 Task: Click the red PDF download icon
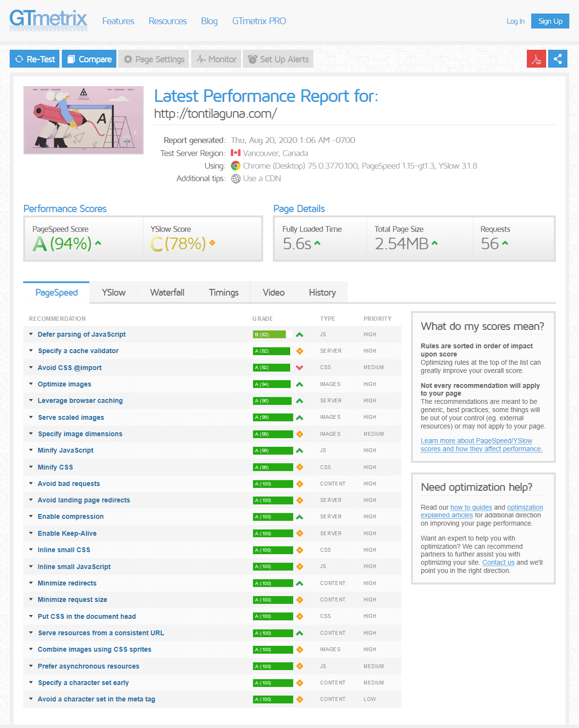pos(536,59)
